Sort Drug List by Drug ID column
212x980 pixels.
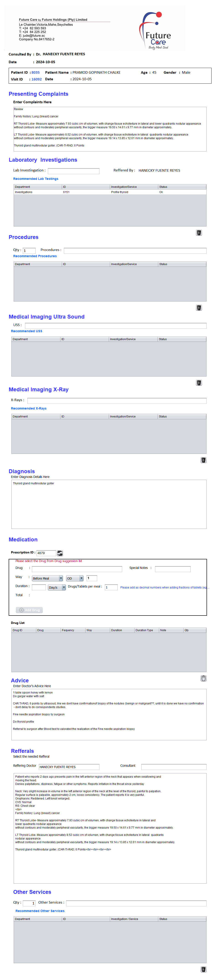coord(24,630)
